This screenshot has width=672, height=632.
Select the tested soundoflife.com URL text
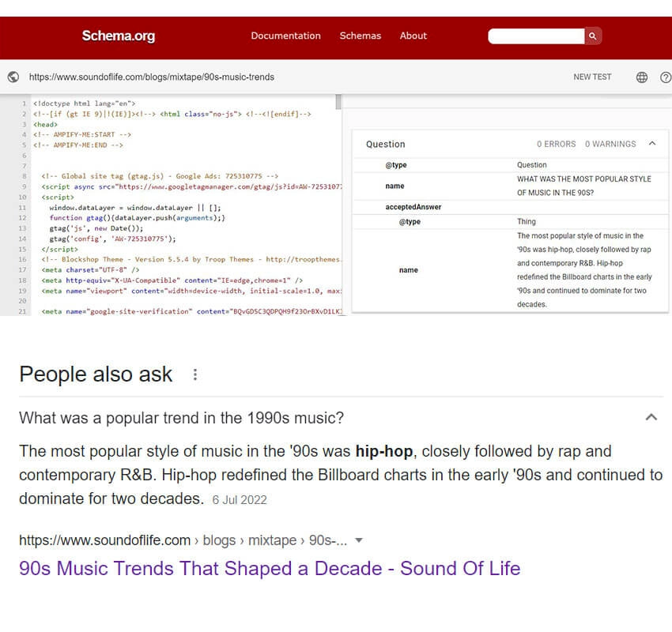coord(152,77)
